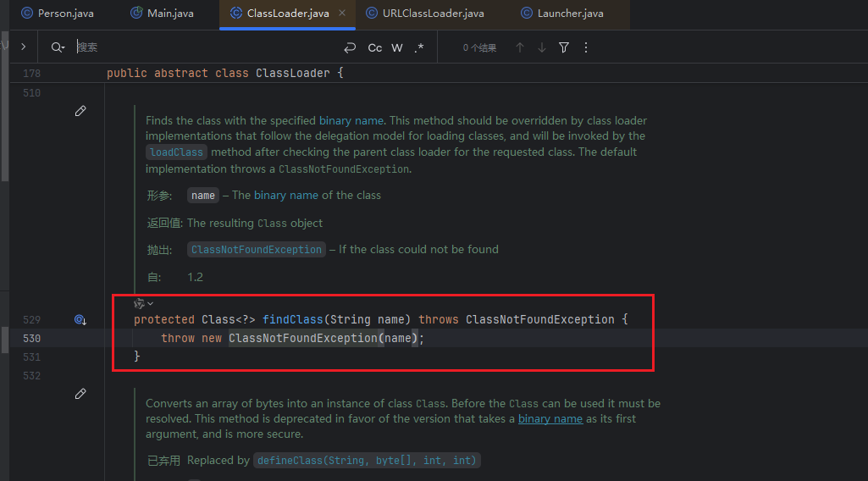
Task: Open the URLClassLoader.java tab
Action: tap(425, 14)
